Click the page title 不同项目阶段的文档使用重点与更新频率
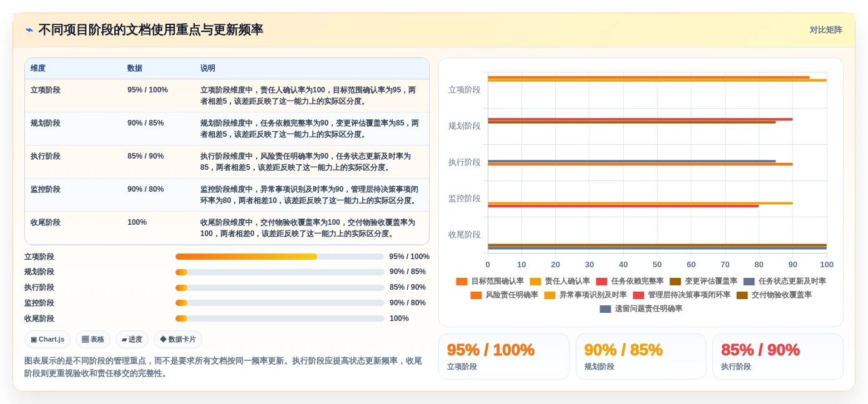 [150, 30]
